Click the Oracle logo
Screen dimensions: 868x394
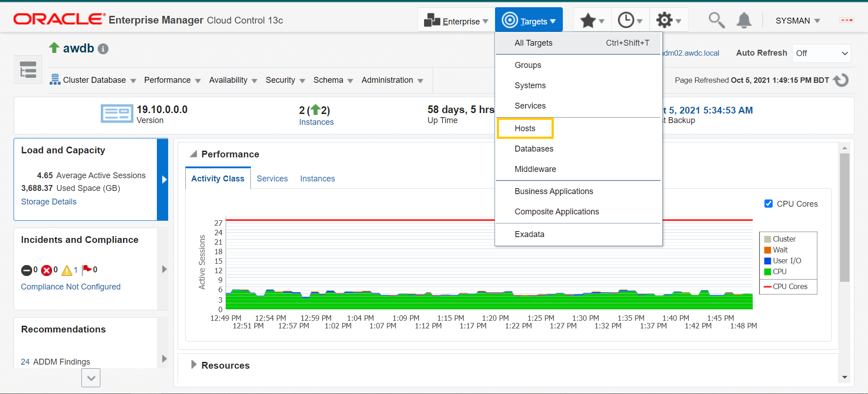59,19
